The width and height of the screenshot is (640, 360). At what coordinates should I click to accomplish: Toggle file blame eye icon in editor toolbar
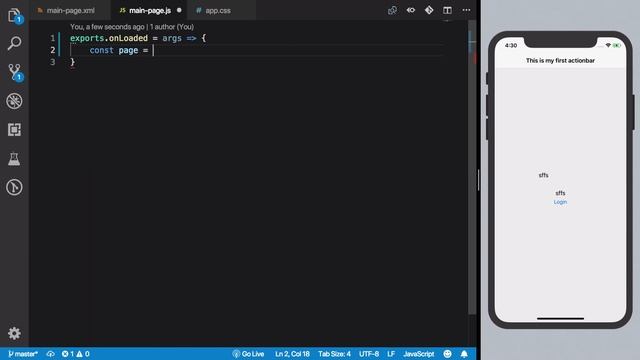411,10
